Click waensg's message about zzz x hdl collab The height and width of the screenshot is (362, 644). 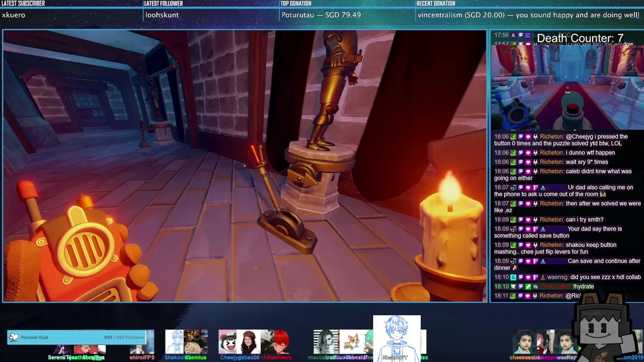coord(567,278)
